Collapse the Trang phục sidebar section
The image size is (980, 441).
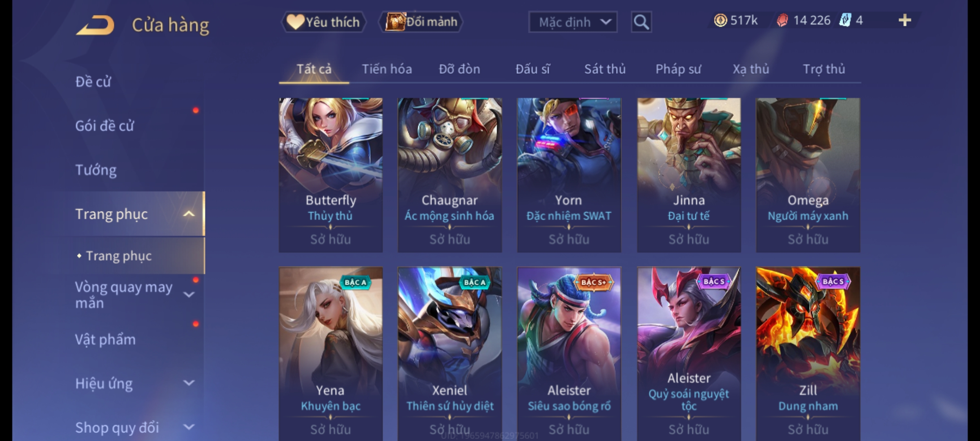pyautogui.click(x=189, y=214)
